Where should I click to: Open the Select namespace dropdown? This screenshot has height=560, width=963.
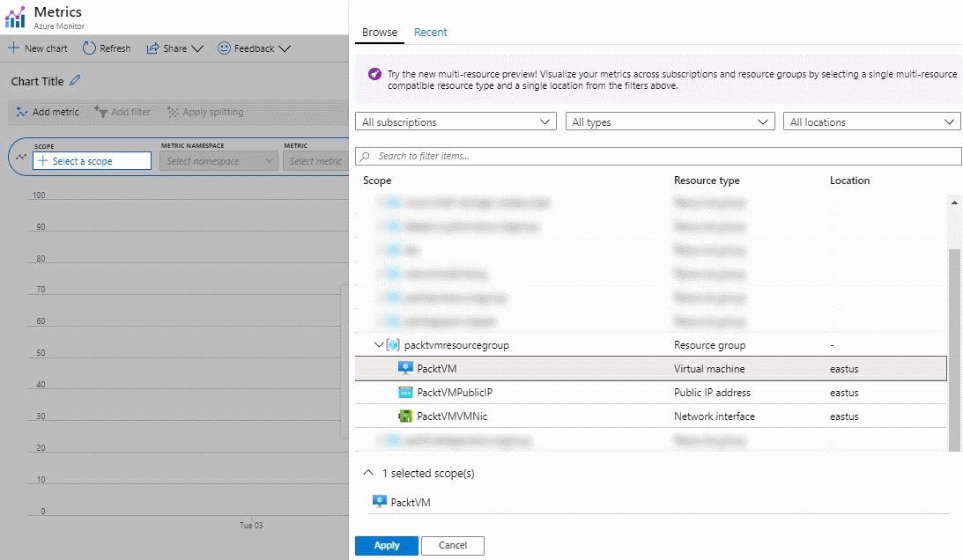click(219, 161)
